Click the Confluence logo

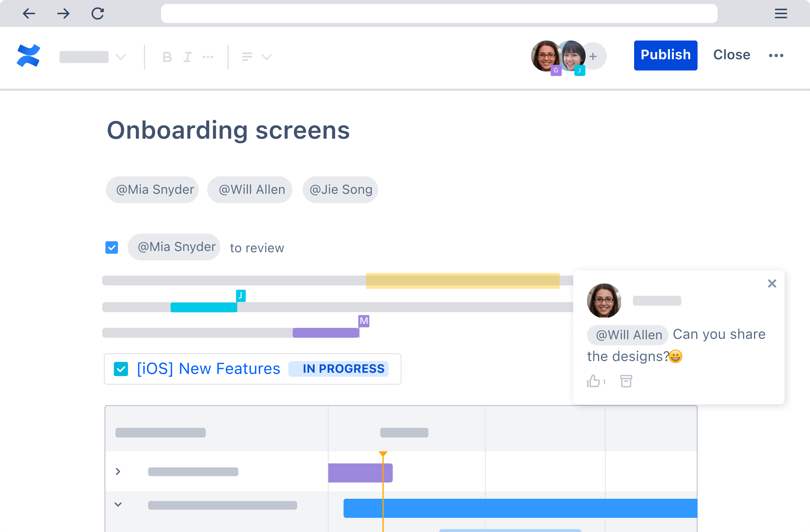(x=28, y=56)
